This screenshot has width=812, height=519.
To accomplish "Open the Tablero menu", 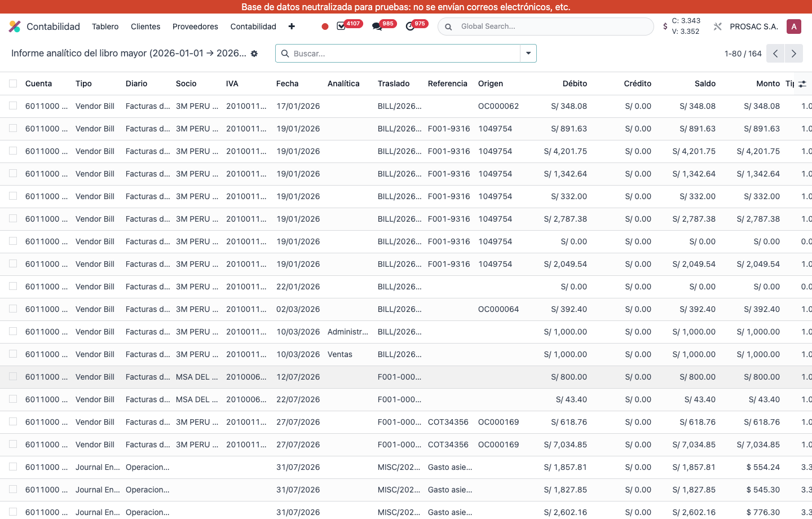I will coord(105,27).
